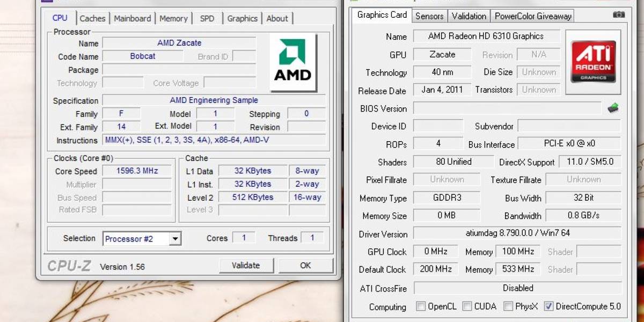Image resolution: width=644 pixels, height=322 pixels.
Task: Click the Specification AMD Engineering Sample
Action: click(214, 100)
